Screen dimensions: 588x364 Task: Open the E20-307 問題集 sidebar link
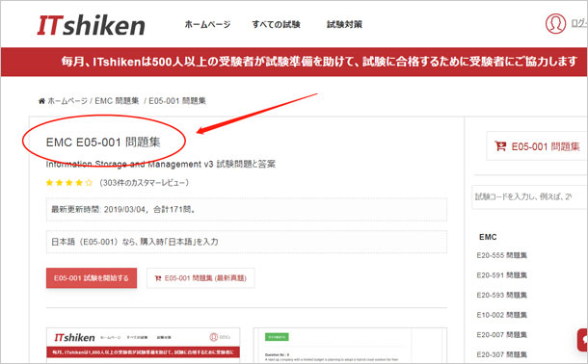[x=502, y=354]
